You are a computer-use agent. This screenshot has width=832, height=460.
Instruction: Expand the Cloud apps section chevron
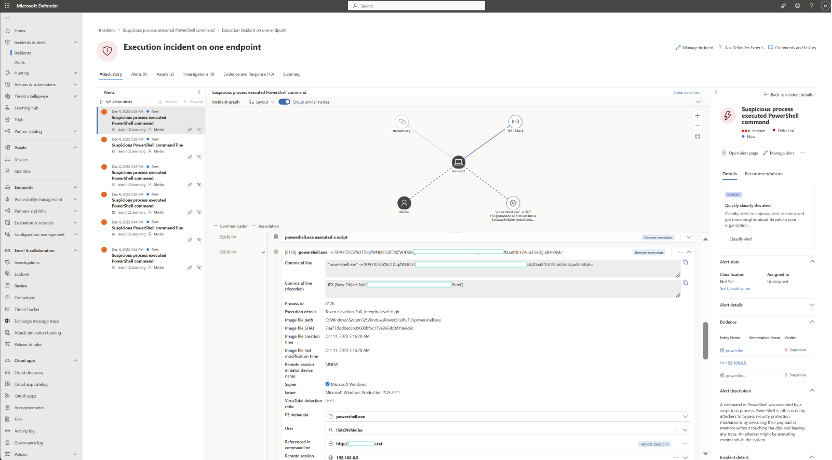point(75,360)
